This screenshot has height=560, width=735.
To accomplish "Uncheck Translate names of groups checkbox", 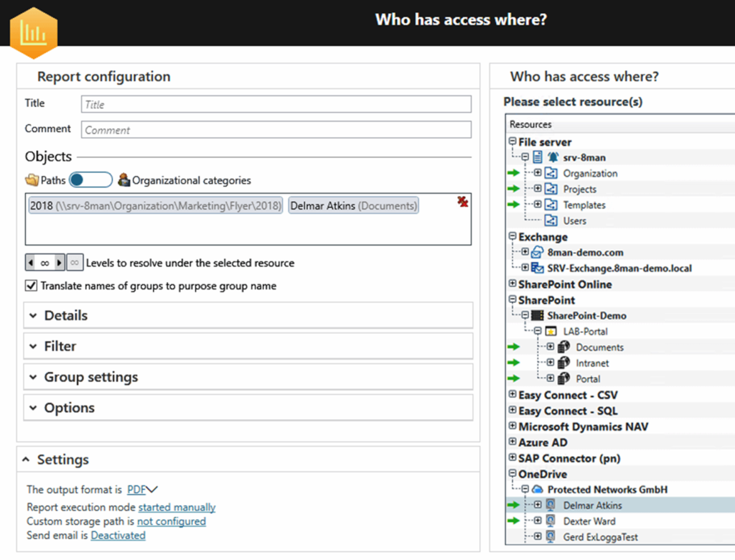I will tap(31, 286).
